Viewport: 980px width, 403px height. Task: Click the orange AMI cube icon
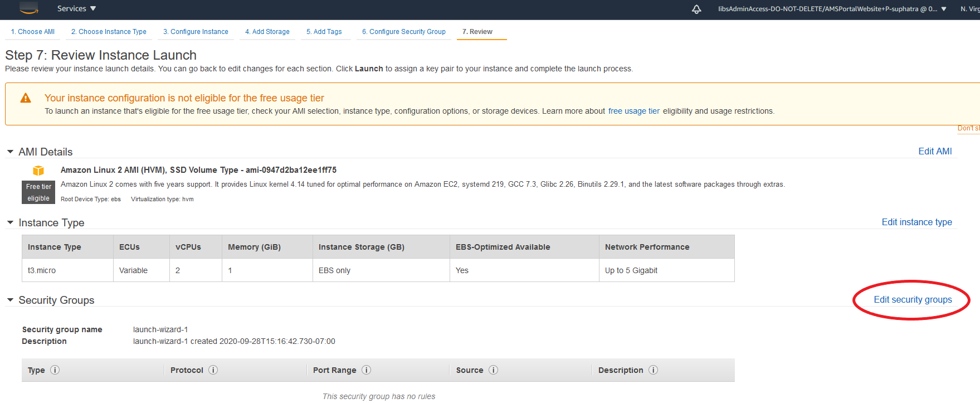point(38,171)
